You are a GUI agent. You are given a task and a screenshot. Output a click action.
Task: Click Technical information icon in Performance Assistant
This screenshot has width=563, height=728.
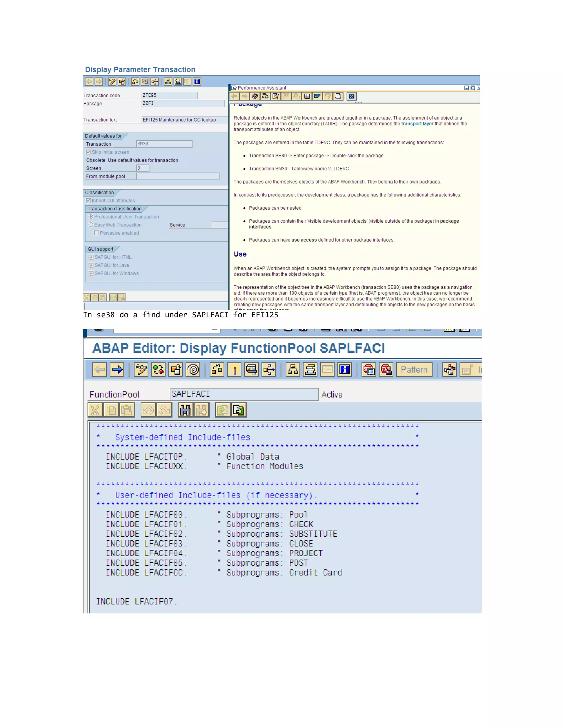click(x=265, y=97)
